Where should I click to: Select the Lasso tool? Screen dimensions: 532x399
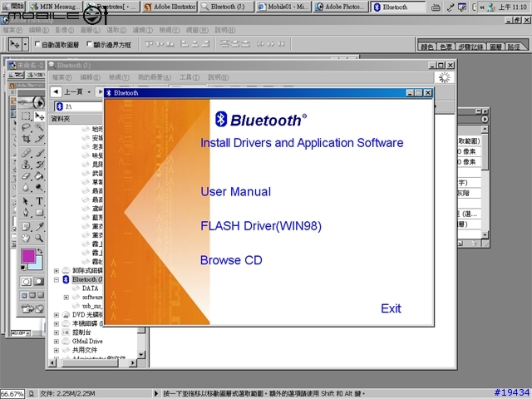[x=26, y=127]
